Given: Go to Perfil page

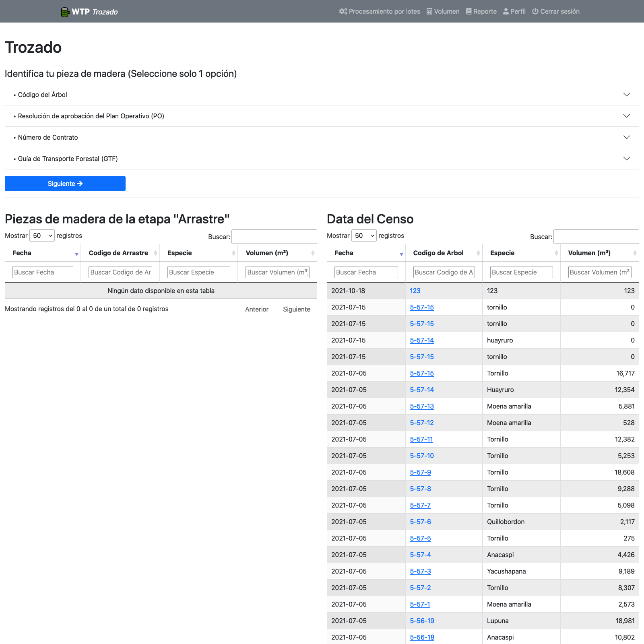Looking at the screenshot, I should click(x=514, y=11).
